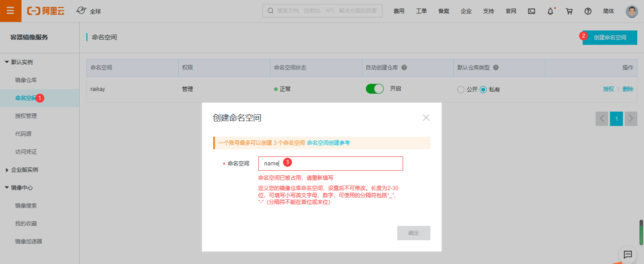Open the 命名空间创建参考 link

coord(328,143)
